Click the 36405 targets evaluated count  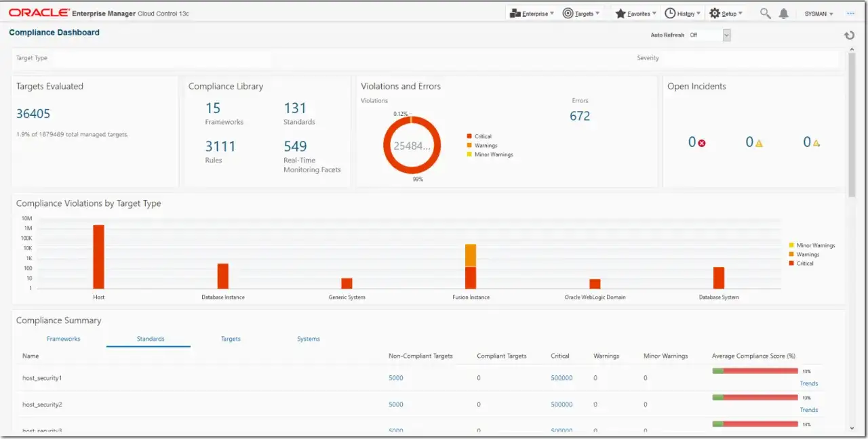[x=33, y=114]
